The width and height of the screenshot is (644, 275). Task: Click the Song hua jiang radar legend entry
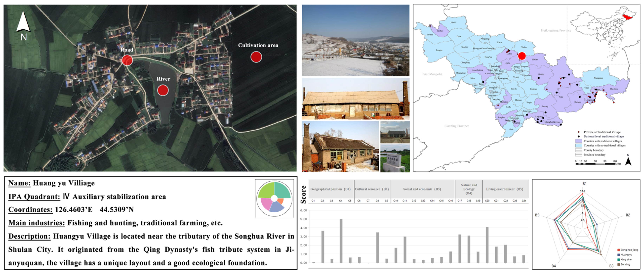click(627, 250)
